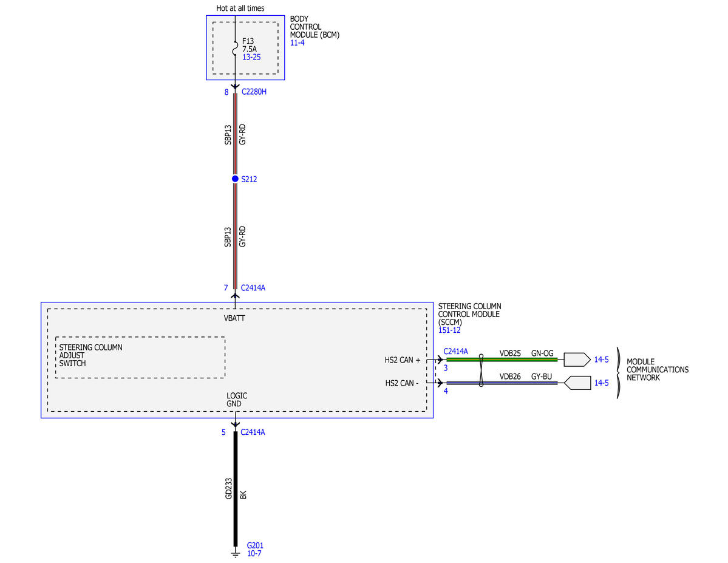Viewport: 728px width, 563px height.
Task: Click pin number 3 on HS2 CAN +
Action: [x=446, y=368]
